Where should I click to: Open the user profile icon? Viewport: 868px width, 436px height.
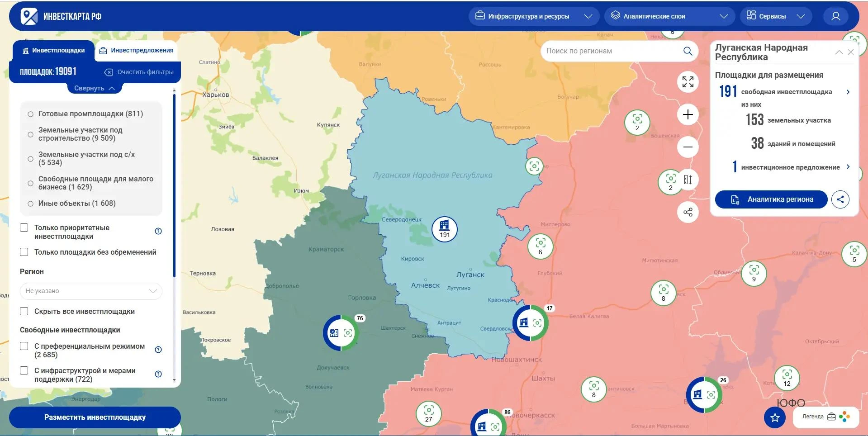pyautogui.click(x=835, y=16)
